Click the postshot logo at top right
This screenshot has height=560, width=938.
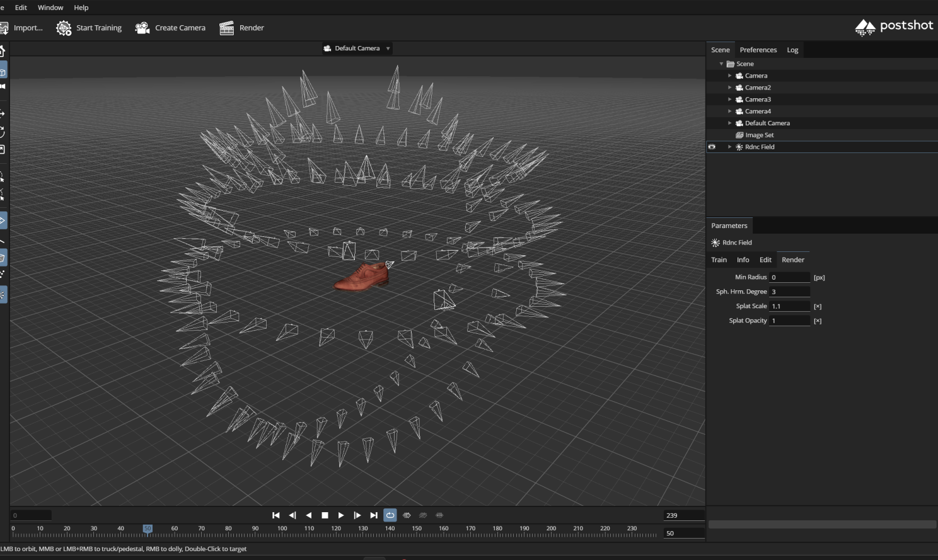coord(893,26)
